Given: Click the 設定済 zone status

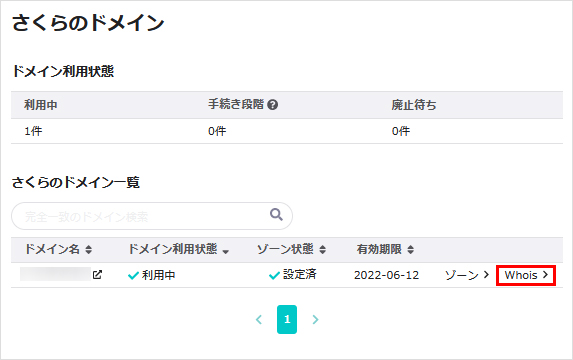Looking at the screenshot, I should pos(292,274).
